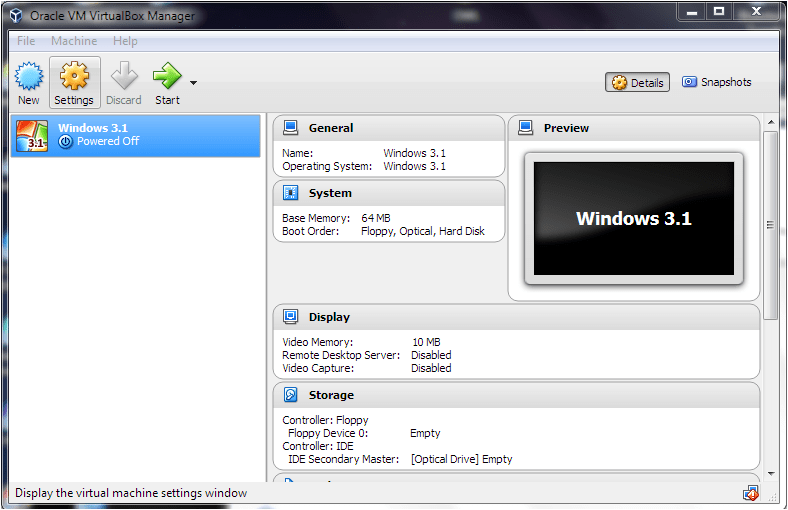
Task: Switch to the Snapshots view
Action: coord(716,82)
